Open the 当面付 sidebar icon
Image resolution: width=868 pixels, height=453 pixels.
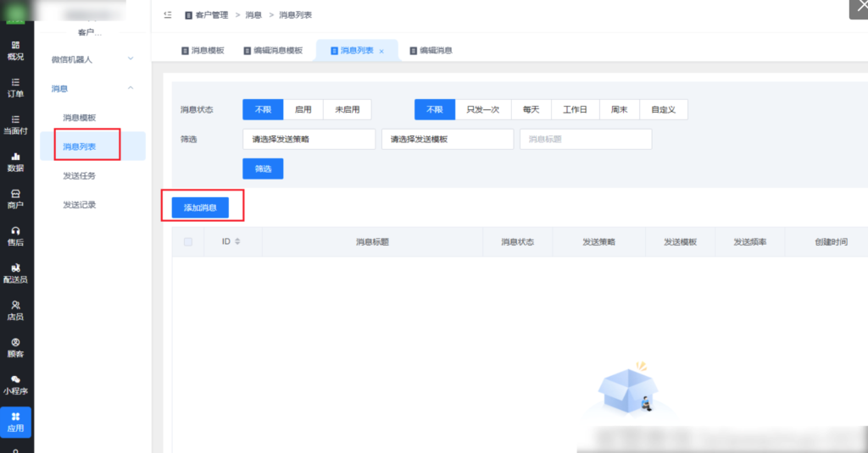coord(15,125)
